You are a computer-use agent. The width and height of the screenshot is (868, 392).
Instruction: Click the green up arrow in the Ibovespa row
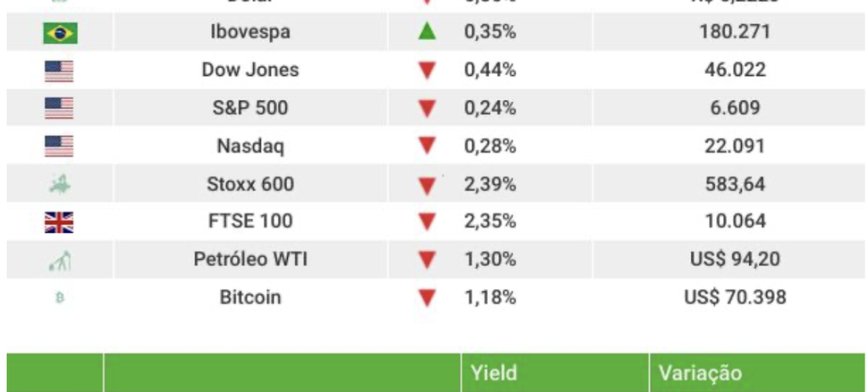[x=427, y=32]
